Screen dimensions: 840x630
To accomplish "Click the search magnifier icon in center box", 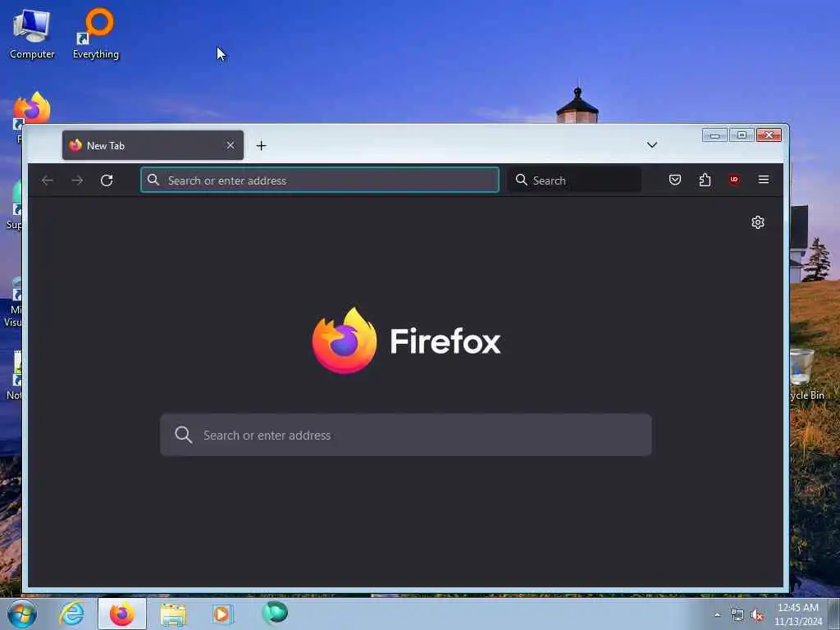I will tap(183, 435).
